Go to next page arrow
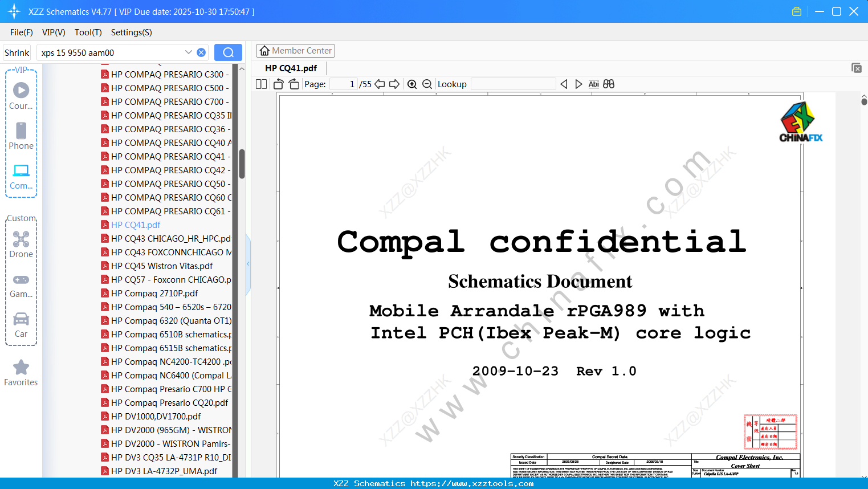This screenshot has width=868, height=489. pyautogui.click(x=394, y=84)
